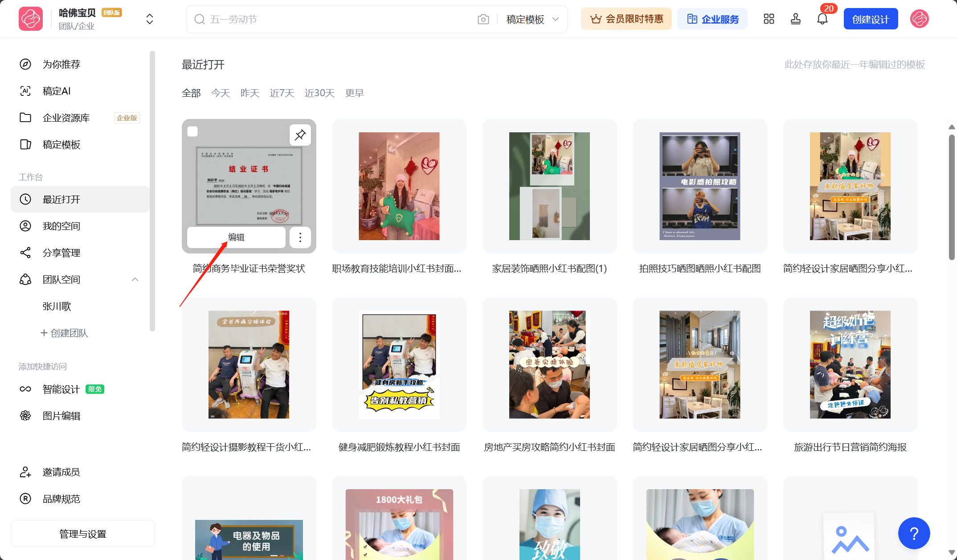Click the folder icon beside 企业资源库

click(x=25, y=118)
